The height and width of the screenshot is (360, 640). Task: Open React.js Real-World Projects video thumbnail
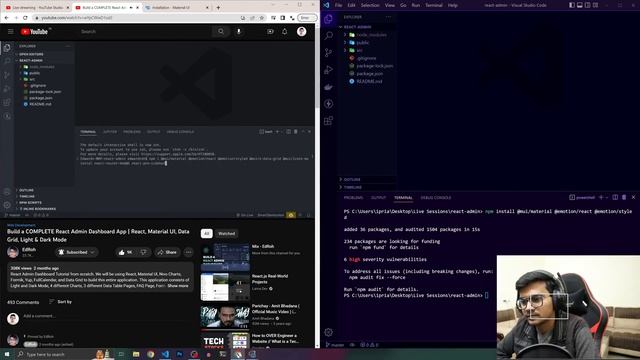click(x=225, y=287)
